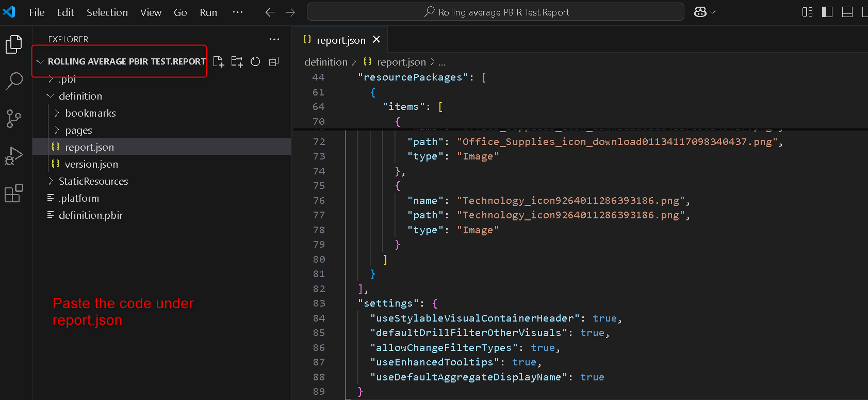868x400 pixels.
Task: Close the report.json editor tab
Action: pyautogui.click(x=376, y=40)
